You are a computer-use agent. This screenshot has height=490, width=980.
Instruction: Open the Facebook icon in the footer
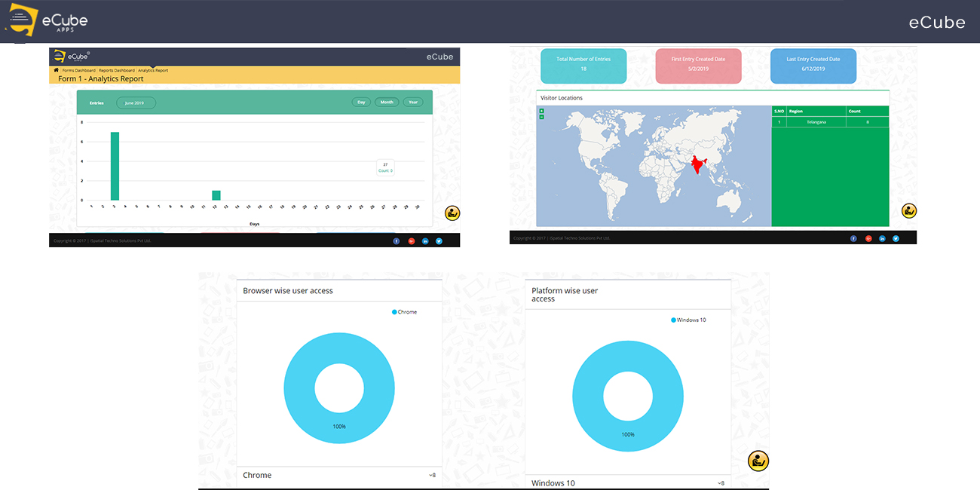pos(396,240)
